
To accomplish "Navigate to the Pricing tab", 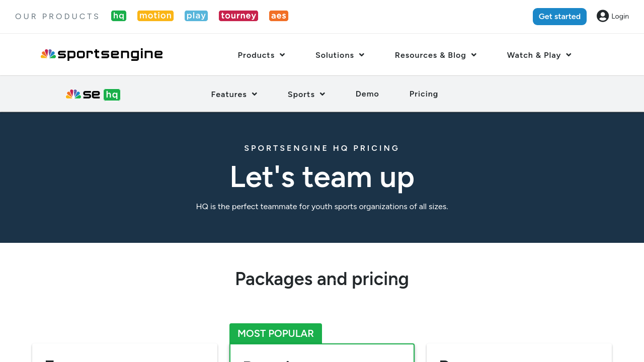I will click(424, 94).
